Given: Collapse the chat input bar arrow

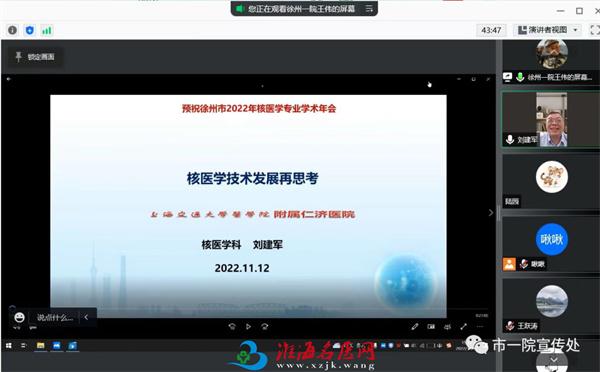Looking at the screenshot, I should [x=86, y=317].
